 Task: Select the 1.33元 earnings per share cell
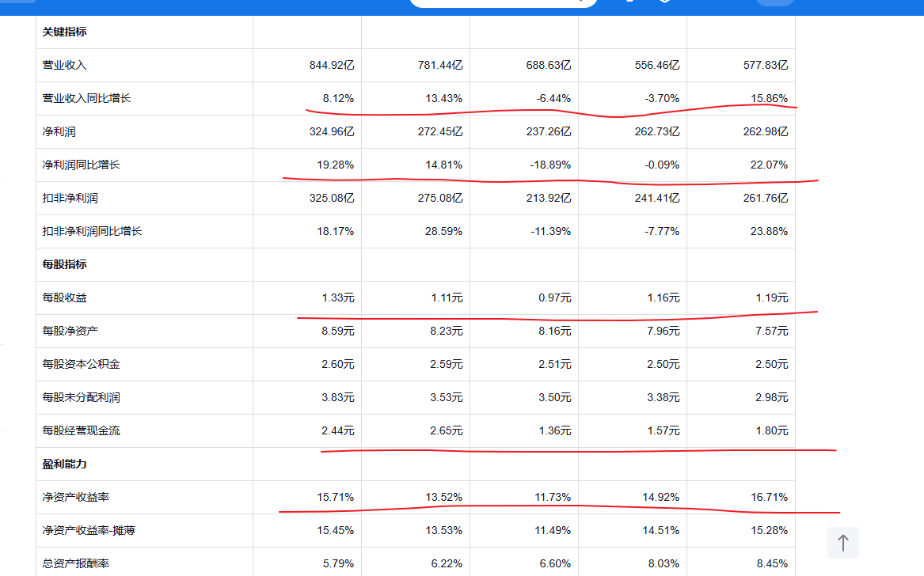pyautogui.click(x=338, y=297)
